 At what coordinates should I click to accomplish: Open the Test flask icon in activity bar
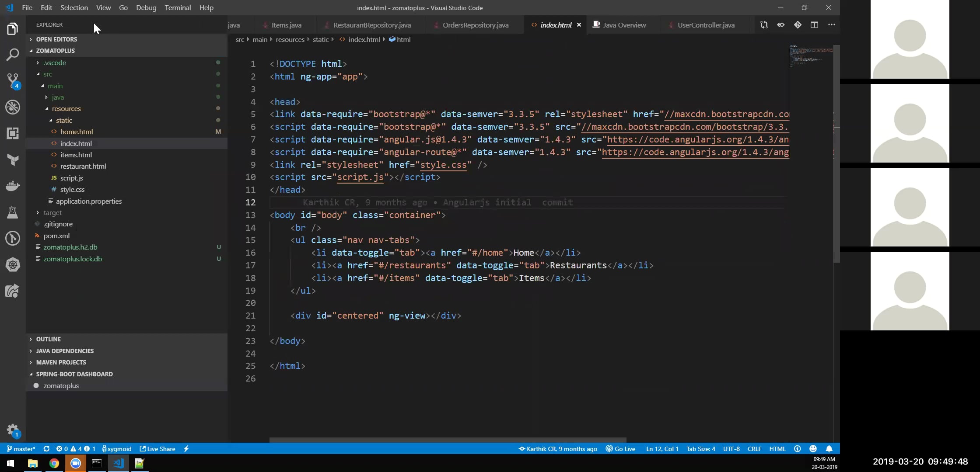click(x=13, y=212)
